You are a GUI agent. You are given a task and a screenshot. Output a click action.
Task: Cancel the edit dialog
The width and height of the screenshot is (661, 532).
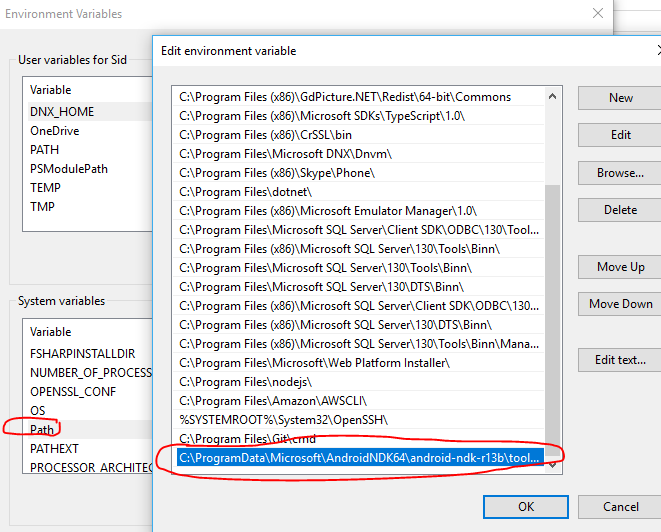pos(620,507)
